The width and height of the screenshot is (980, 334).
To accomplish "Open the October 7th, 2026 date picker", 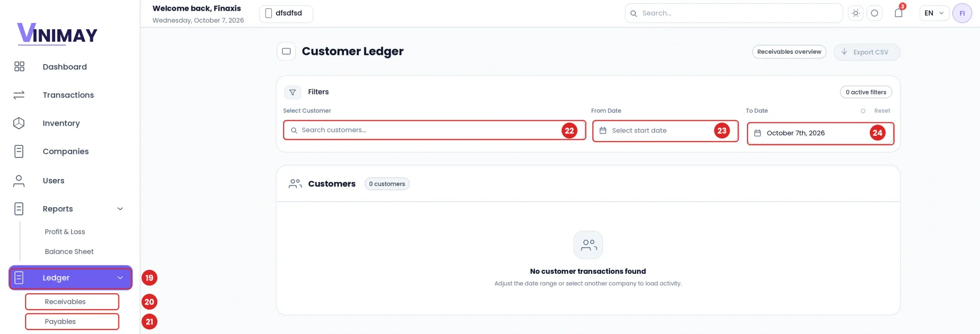I will 820,133.
